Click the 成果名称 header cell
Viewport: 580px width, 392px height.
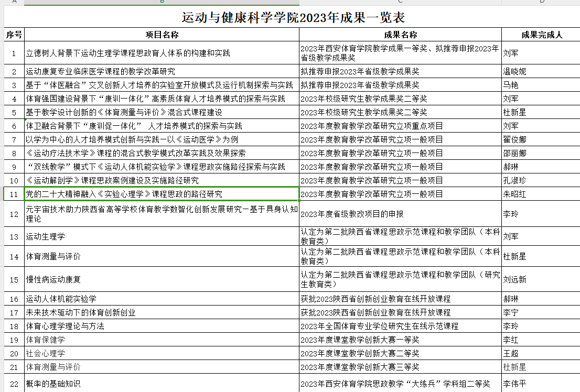[x=400, y=35]
